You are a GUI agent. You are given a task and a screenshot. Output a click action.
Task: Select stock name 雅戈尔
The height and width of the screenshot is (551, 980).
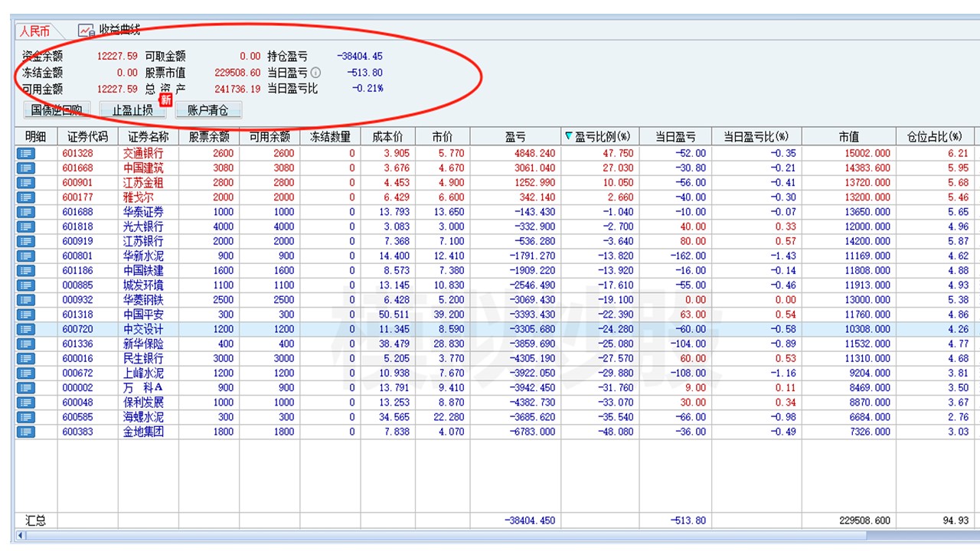(139, 197)
